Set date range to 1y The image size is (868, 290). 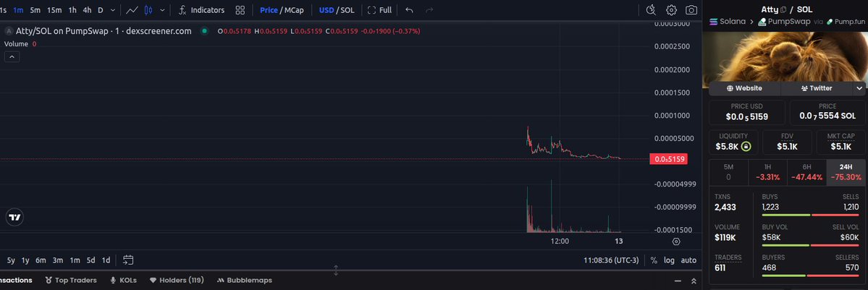click(x=25, y=260)
